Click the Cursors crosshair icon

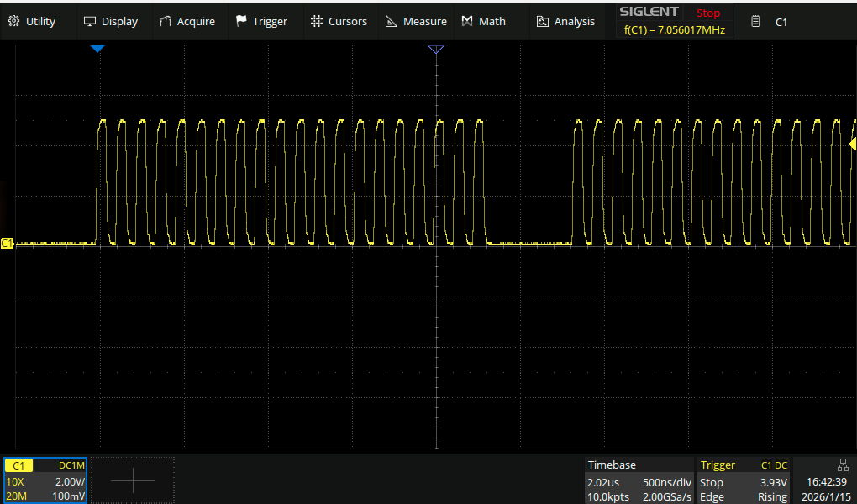(317, 21)
